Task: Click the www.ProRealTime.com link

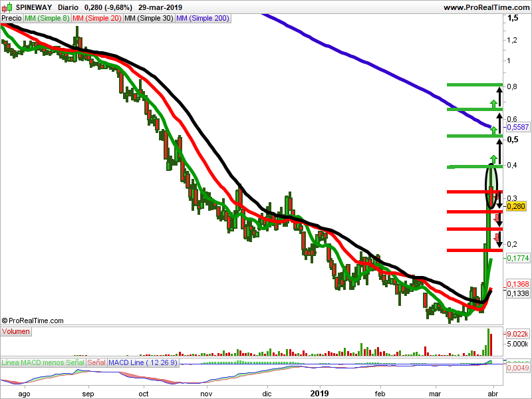Action: coord(486,7)
